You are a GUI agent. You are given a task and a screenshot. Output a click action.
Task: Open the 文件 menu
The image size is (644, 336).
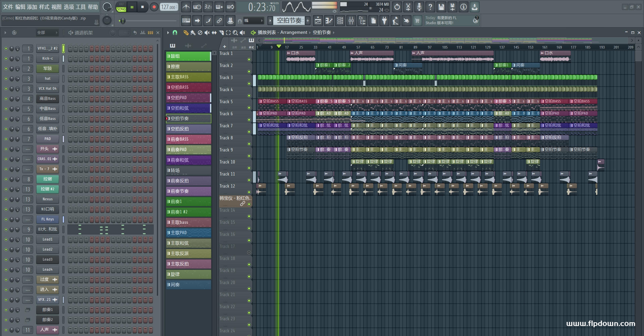[x=8, y=7]
